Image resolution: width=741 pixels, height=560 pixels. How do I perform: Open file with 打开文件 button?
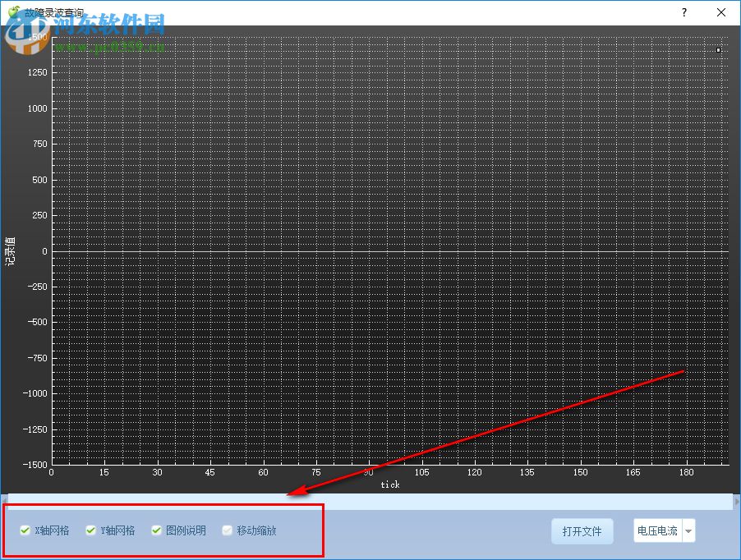582,531
